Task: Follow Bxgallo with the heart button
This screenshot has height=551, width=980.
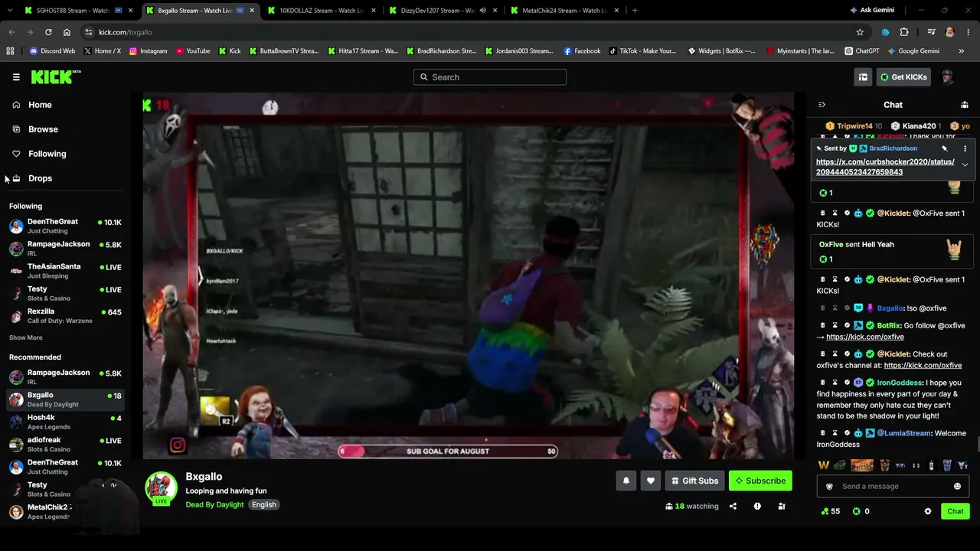Action: tap(651, 481)
